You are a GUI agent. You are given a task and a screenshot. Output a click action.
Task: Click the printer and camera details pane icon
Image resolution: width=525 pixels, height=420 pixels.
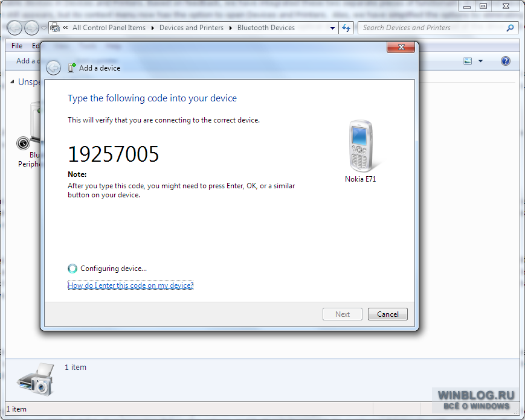(36, 379)
